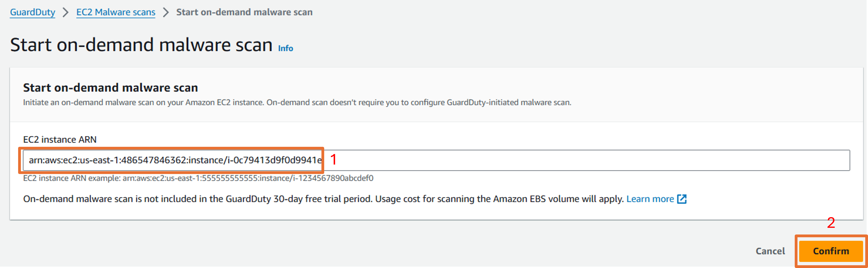Click the red annotation number 2
The width and height of the screenshot is (868, 268).
click(x=831, y=223)
